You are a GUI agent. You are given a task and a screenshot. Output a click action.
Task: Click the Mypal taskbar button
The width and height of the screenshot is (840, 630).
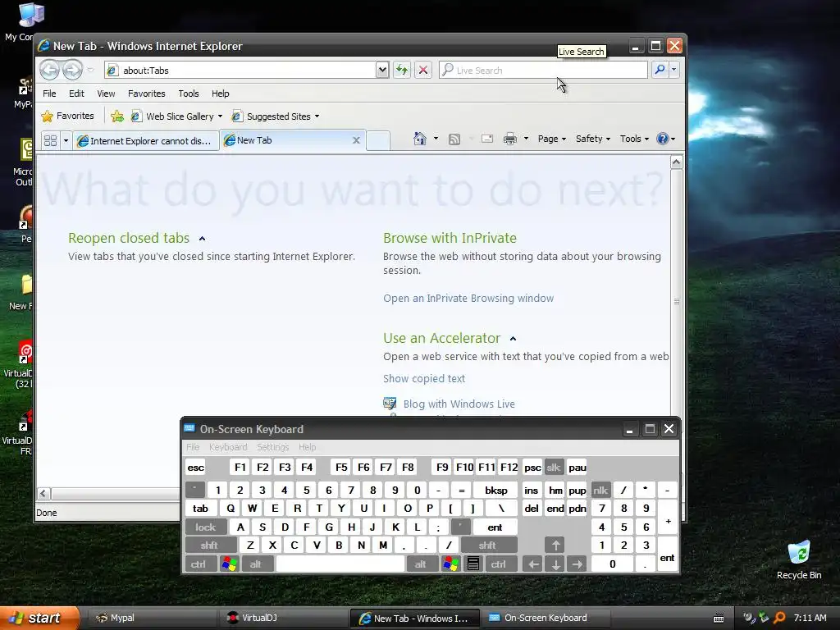(x=153, y=618)
